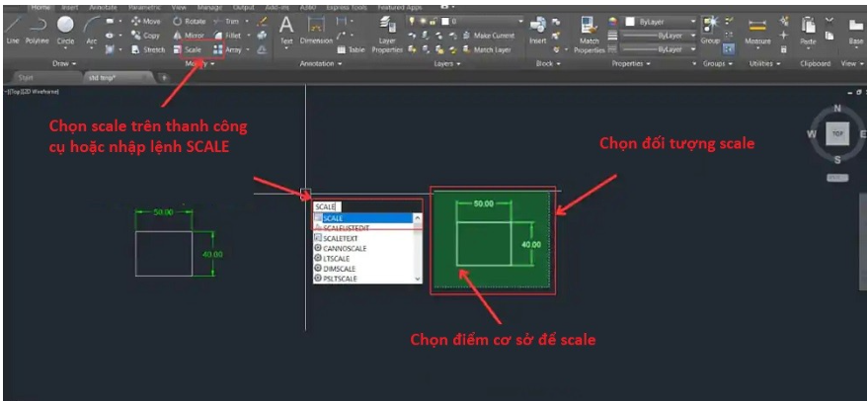
Task: Toggle the layer light bulb on/off icon
Action: pos(411,21)
